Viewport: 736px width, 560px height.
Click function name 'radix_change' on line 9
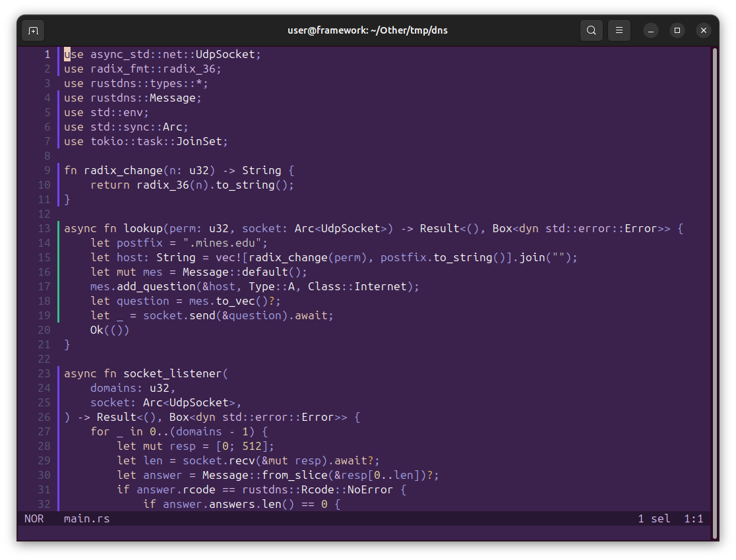[x=123, y=170]
